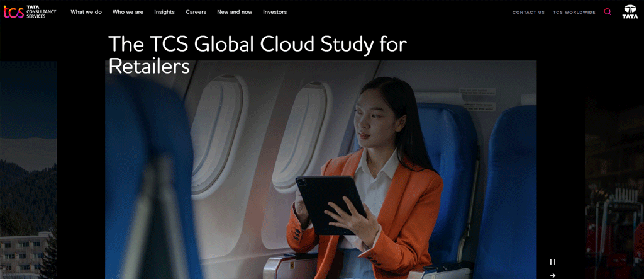The height and width of the screenshot is (279, 644).
Task: Open the Who we are menu
Action: (128, 12)
